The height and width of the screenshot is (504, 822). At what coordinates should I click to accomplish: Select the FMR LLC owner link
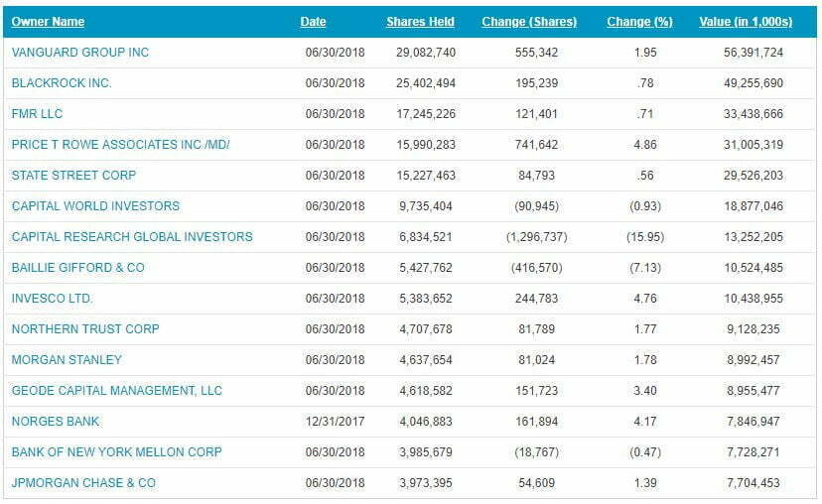(x=37, y=114)
